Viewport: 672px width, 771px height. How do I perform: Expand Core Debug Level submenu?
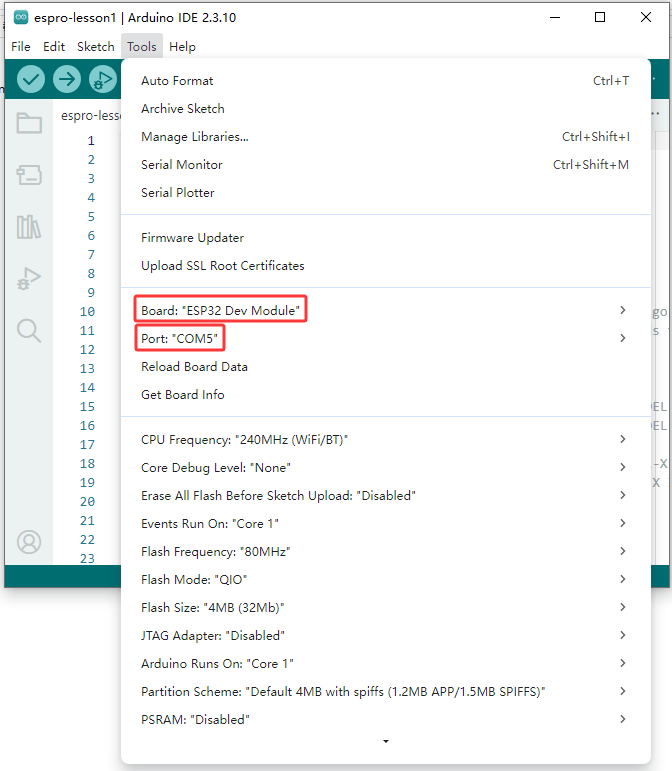[386, 468]
